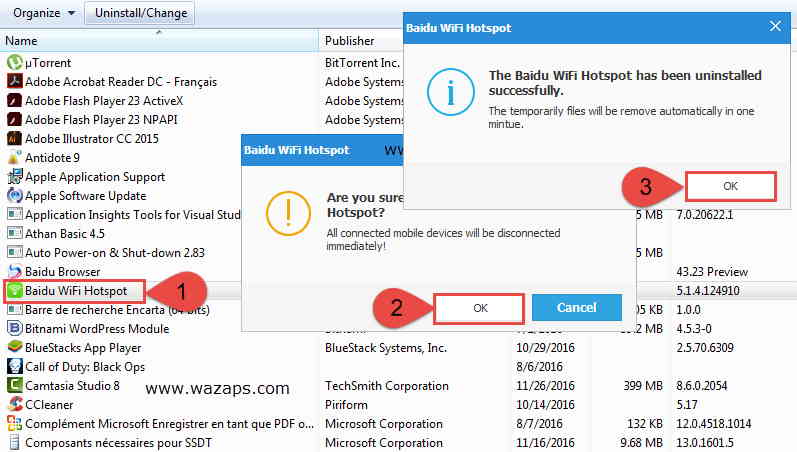The height and width of the screenshot is (452, 797).
Task: Click the Adobe Acrobat Reader DC icon
Action: point(15,81)
